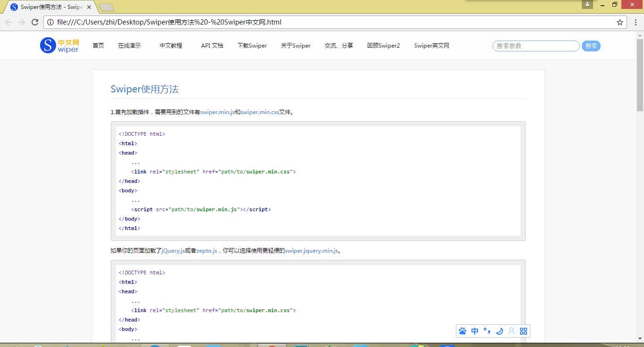Reload the page with the refresh icon
Viewport: 644px width, 347px height.
point(35,22)
